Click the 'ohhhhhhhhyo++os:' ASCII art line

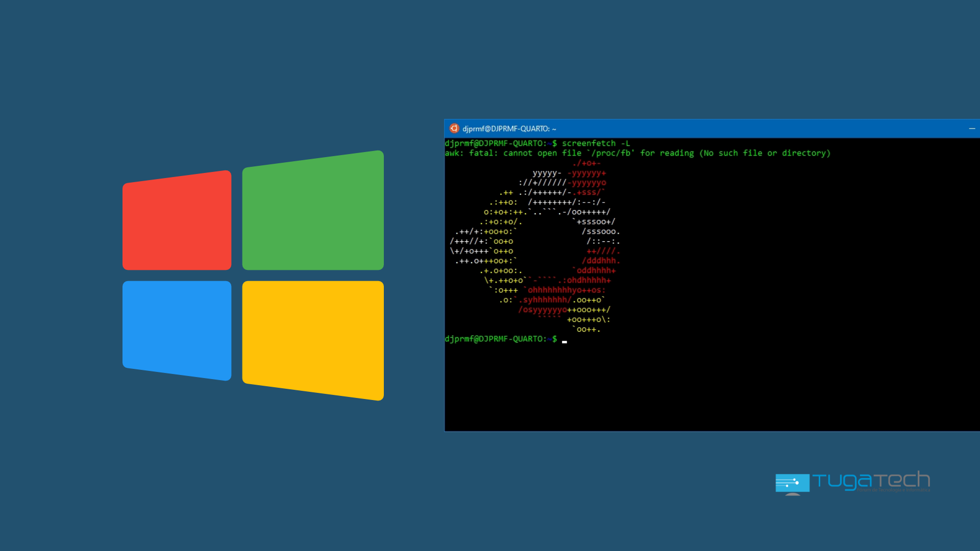[x=564, y=290]
